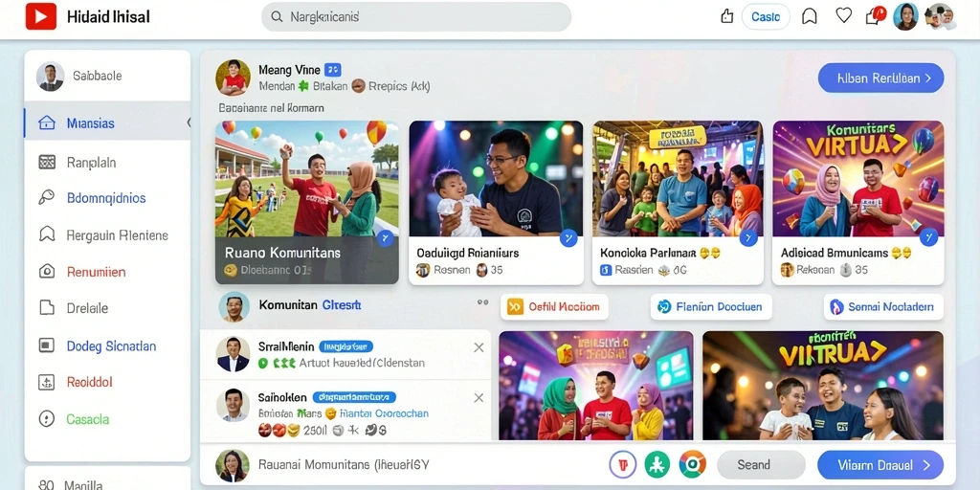Click the blue badge next to Srralhlenin
Image resolution: width=980 pixels, height=490 pixels.
point(345,346)
